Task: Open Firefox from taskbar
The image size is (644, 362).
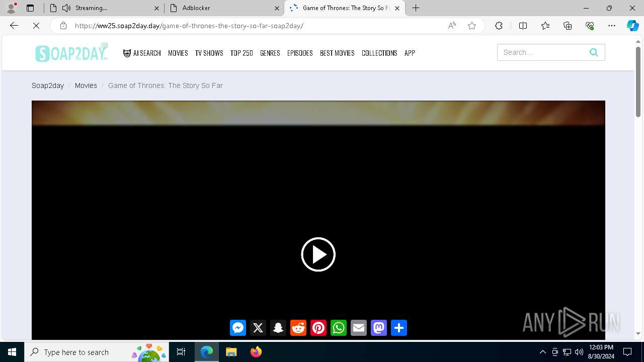Action: pos(256,352)
